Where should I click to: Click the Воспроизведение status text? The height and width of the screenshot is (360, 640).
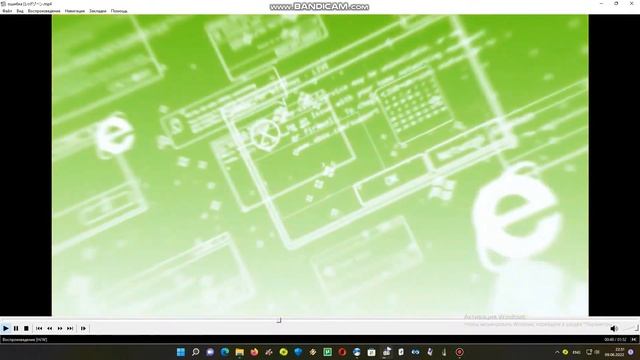(x=25, y=340)
